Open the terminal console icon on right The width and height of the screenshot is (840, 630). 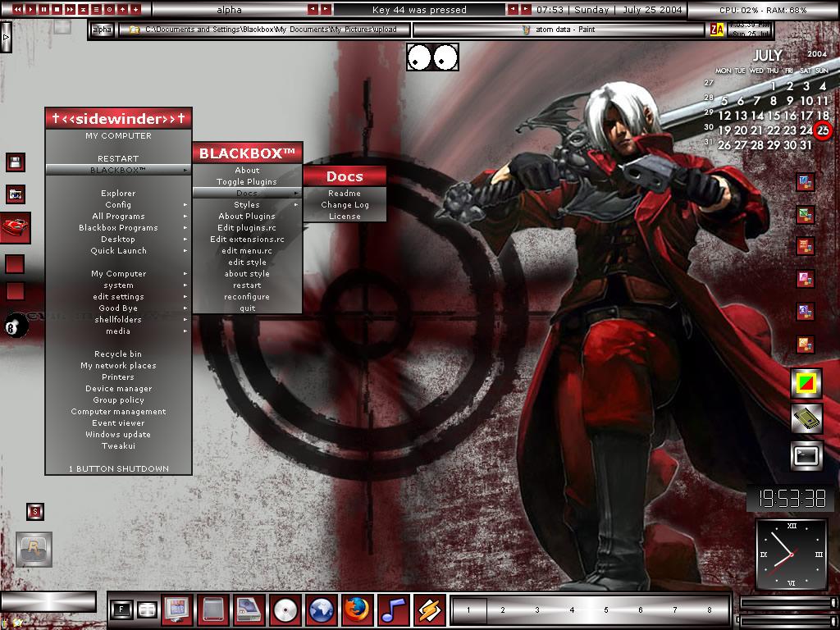pyautogui.click(x=806, y=455)
